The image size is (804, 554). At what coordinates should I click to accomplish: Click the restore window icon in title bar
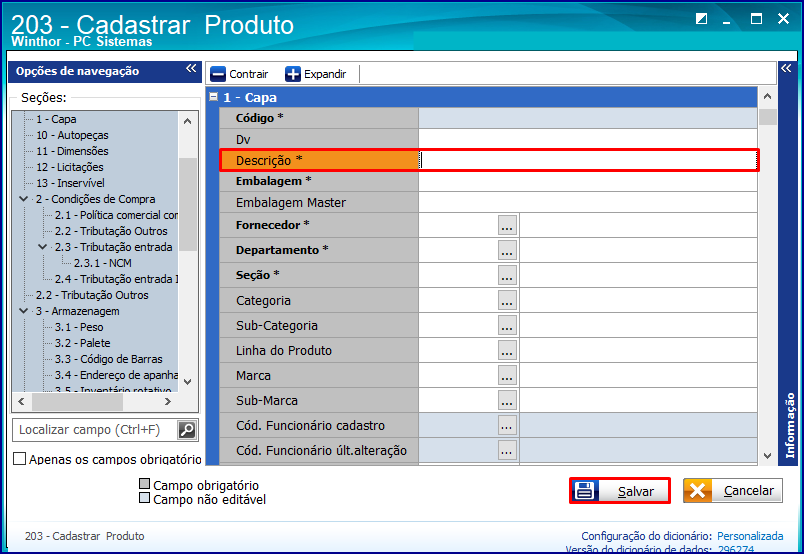701,19
